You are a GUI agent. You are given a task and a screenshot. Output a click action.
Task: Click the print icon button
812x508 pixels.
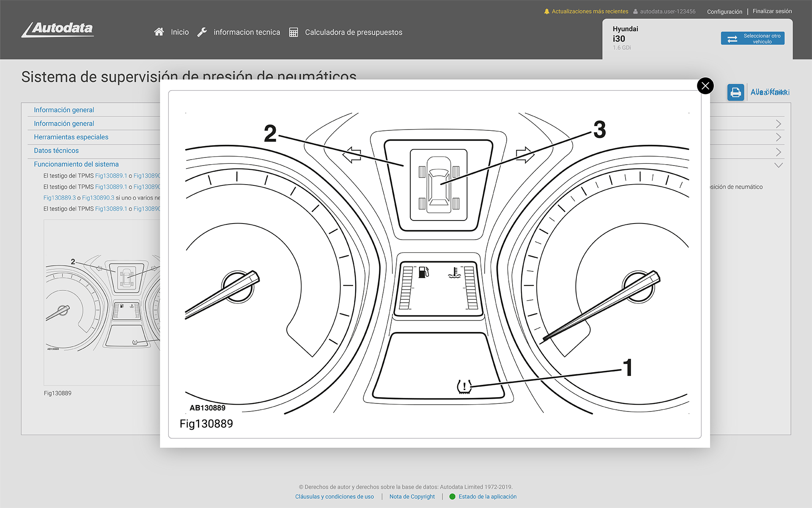point(735,92)
